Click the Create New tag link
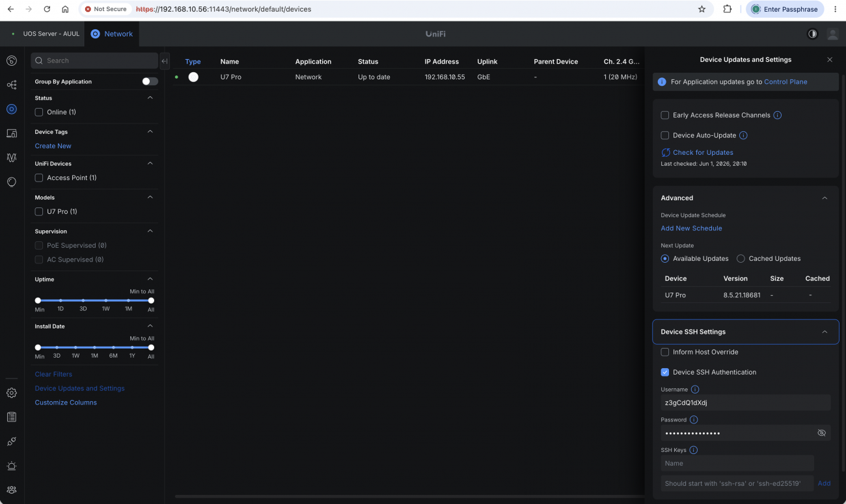 (x=53, y=146)
